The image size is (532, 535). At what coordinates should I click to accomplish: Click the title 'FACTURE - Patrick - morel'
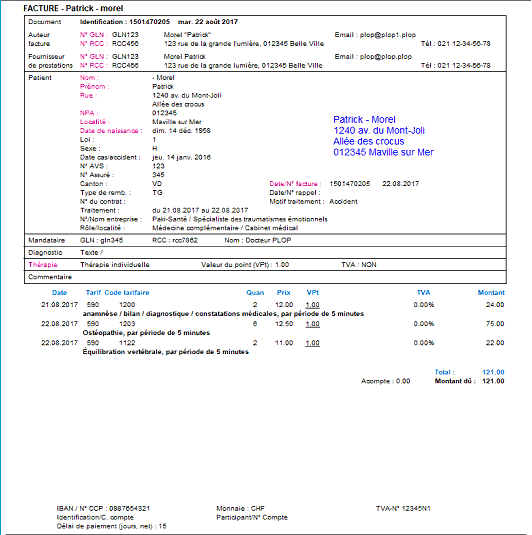73,8
